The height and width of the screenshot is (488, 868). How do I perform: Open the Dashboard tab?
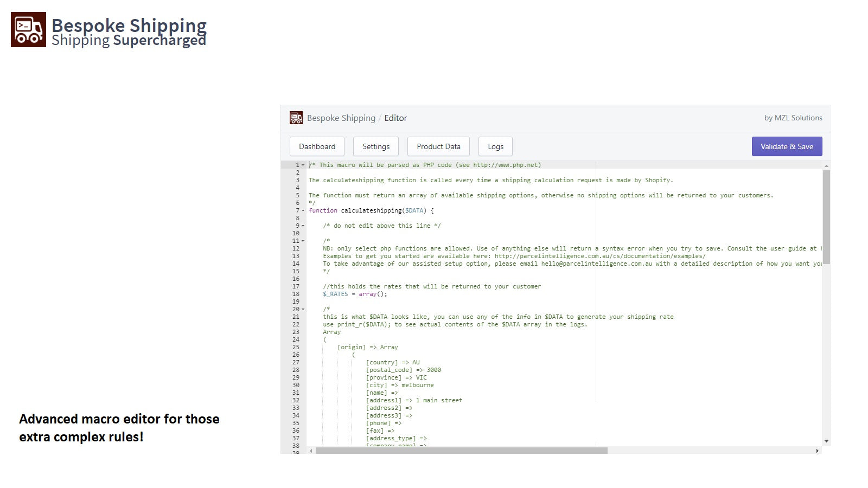click(x=317, y=146)
